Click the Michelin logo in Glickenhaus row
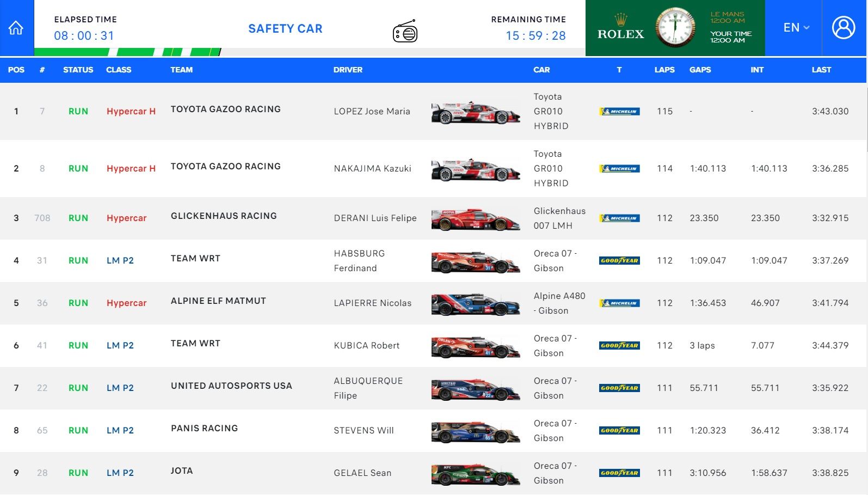This screenshot has height=495, width=868. [x=619, y=218]
